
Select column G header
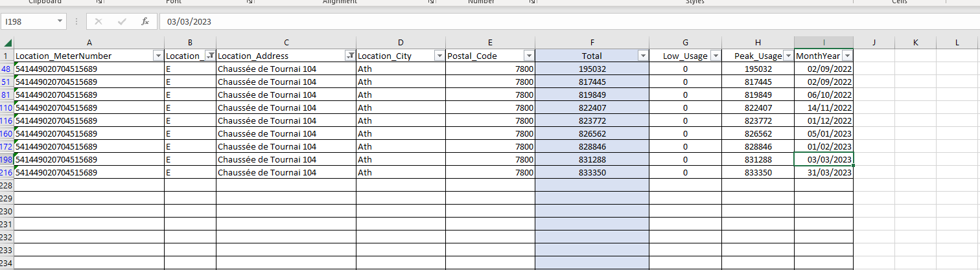(x=685, y=42)
